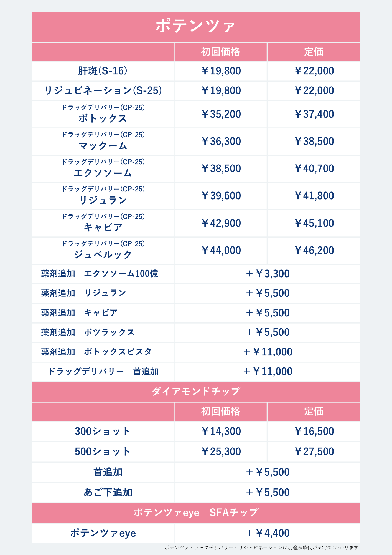Select ¥35,200 first-time price for ボトックス
This screenshot has width=392, height=555.
(221, 114)
